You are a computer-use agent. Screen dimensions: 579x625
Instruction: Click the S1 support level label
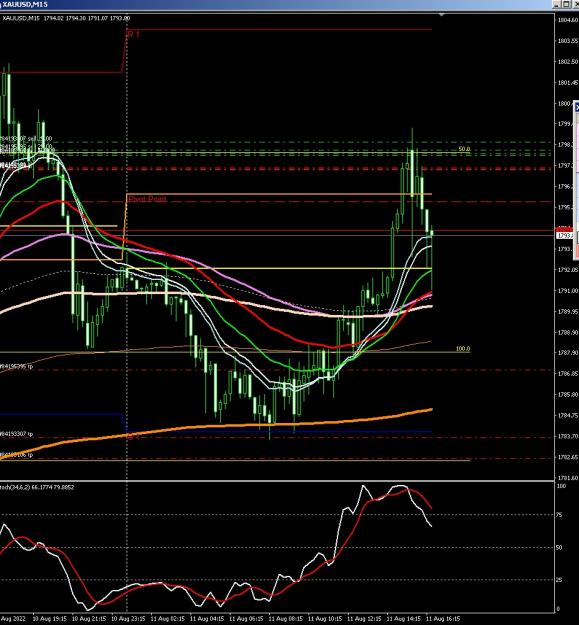133,436
